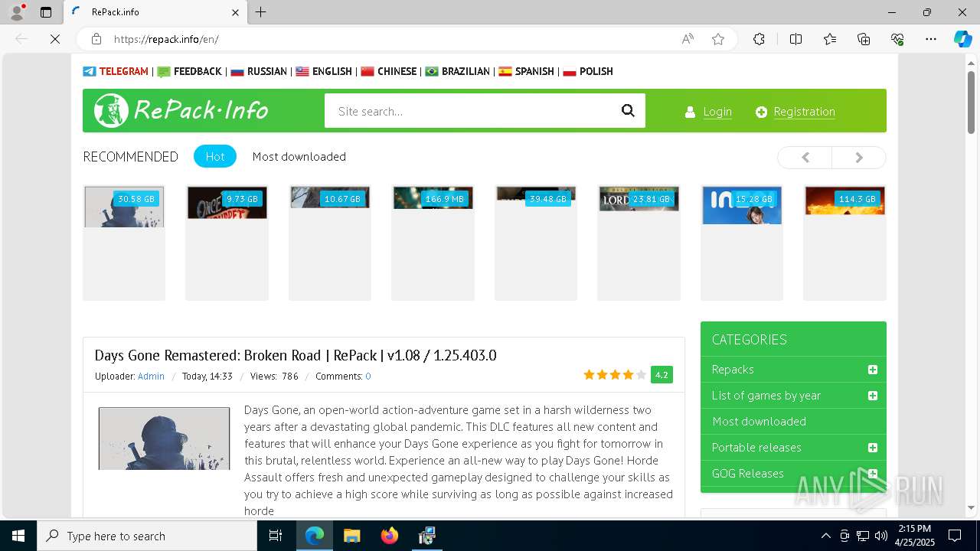Open the 10.67 GB recommended game thumbnail
Screen dimensions: 980x551
pyautogui.click(x=330, y=243)
